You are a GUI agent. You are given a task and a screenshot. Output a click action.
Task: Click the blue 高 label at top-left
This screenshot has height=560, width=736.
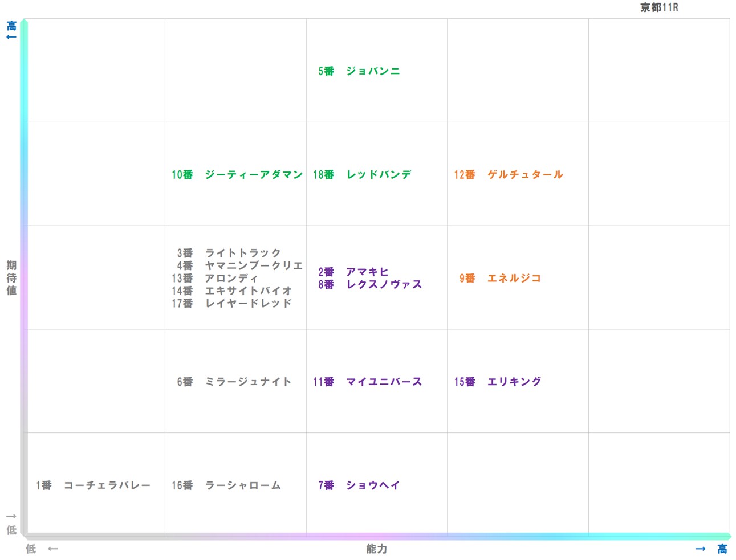pyautogui.click(x=11, y=26)
